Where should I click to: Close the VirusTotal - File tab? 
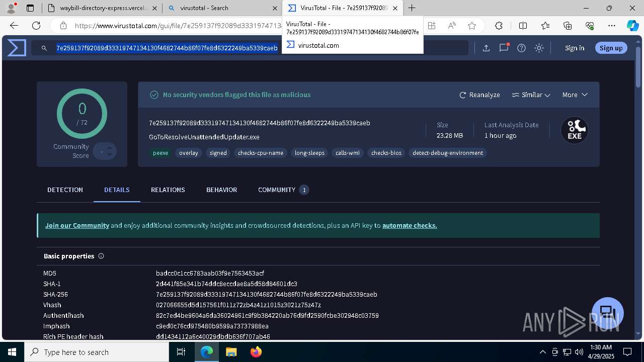click(395, 8)
